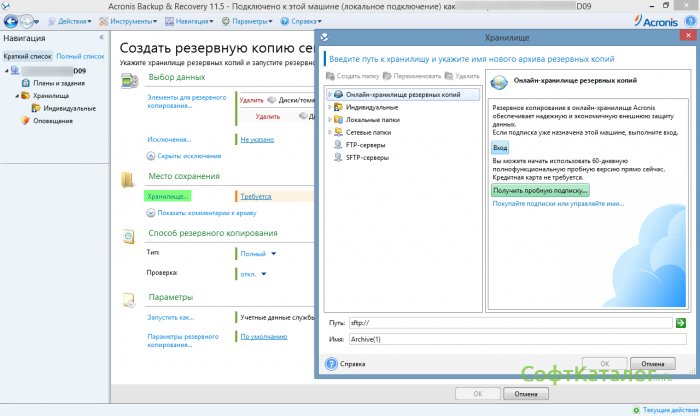Open Оповещения in navigation panel
This screenshot has height=416, width=700.
[52, 120]
